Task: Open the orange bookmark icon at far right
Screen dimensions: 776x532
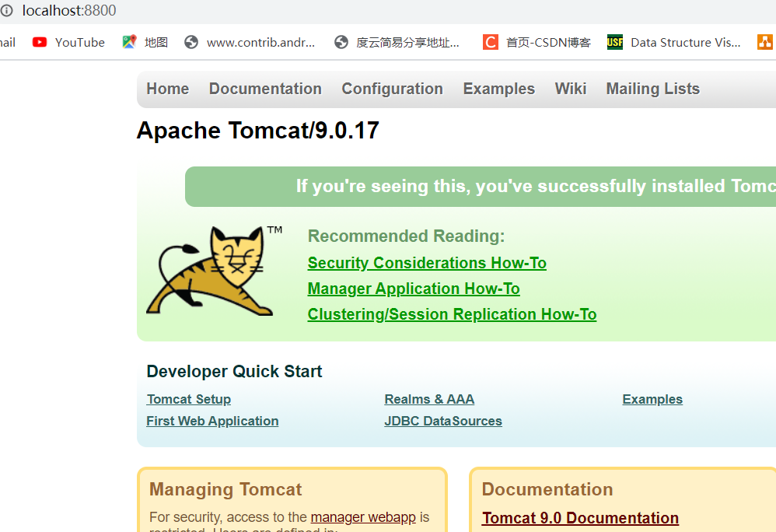Action: click(765, 43)
